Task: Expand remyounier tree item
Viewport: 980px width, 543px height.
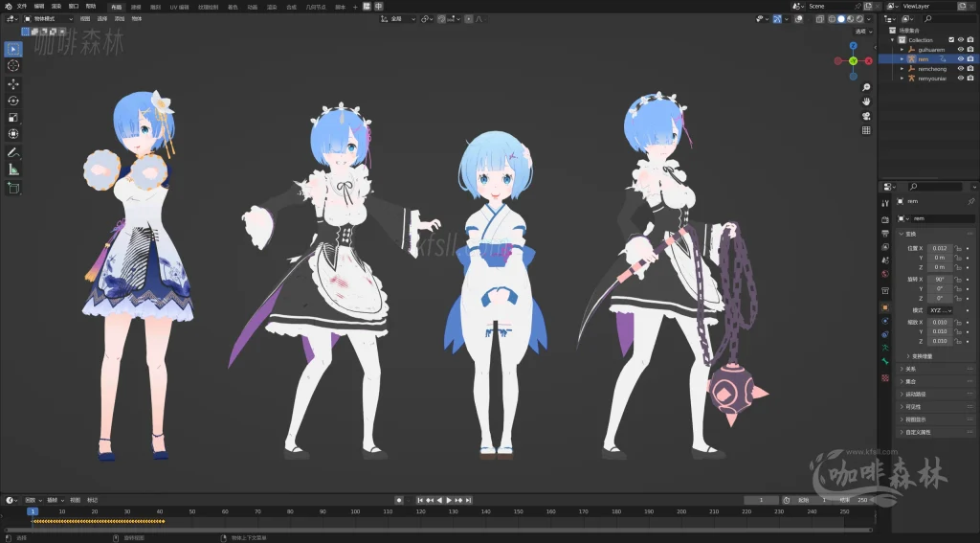Action: click(x=902, y=79)
